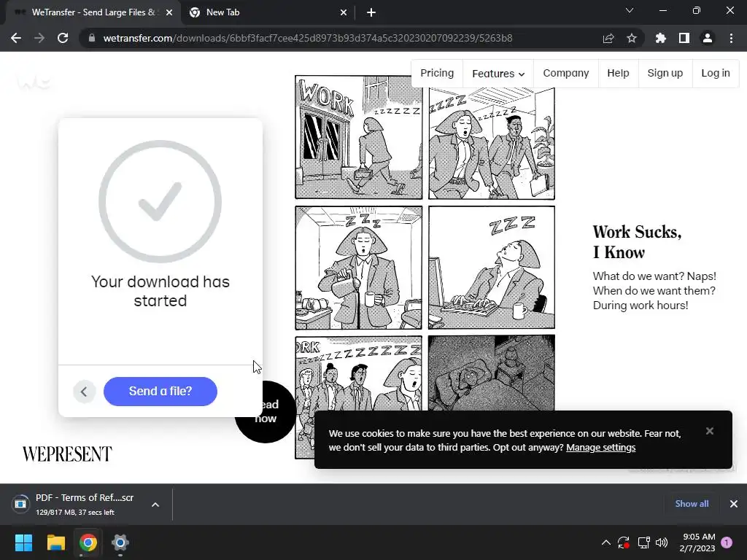Open the tab search chevron in title bar
The width and height of the screenshot is (747, 560).
pyautogui.click(x=630, y=10)
